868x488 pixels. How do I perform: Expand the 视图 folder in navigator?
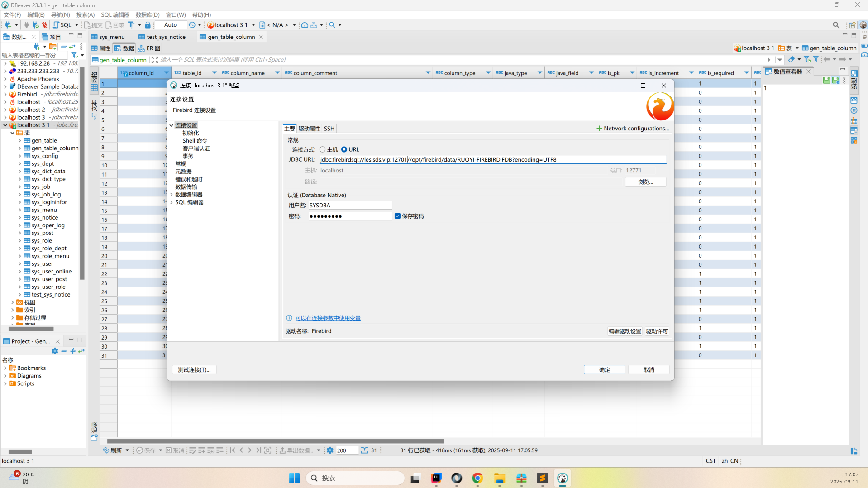[12, 302]
